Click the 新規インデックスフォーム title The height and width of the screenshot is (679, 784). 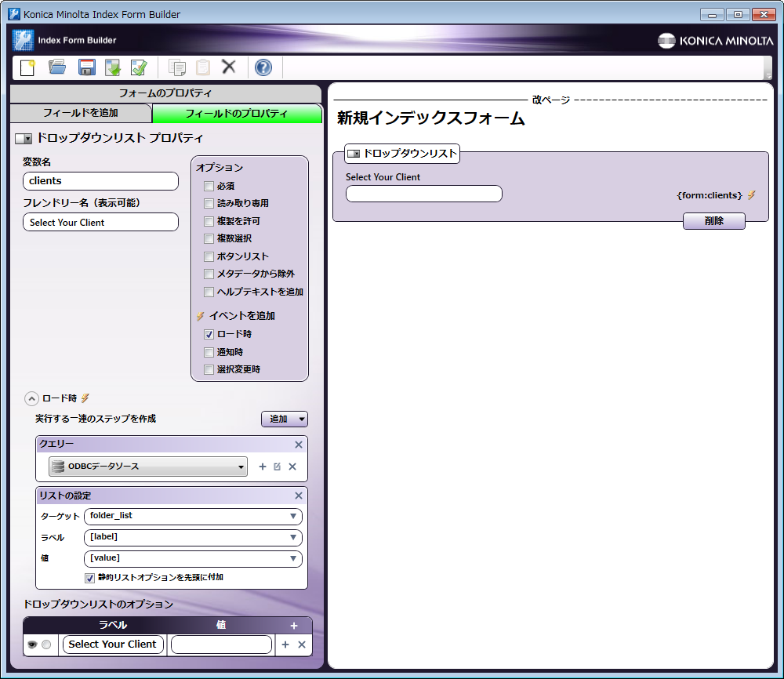pyautogui.click(x=430, y=118)
